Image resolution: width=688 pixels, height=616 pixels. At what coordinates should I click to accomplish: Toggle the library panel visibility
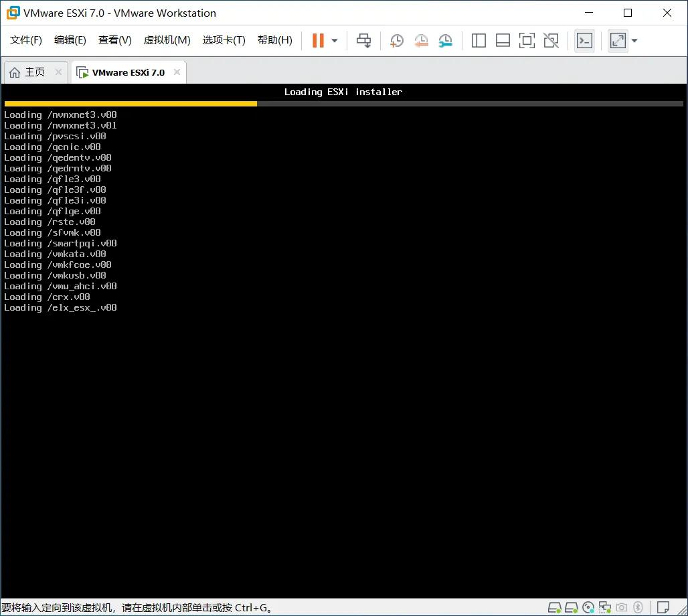coord(479,40)
